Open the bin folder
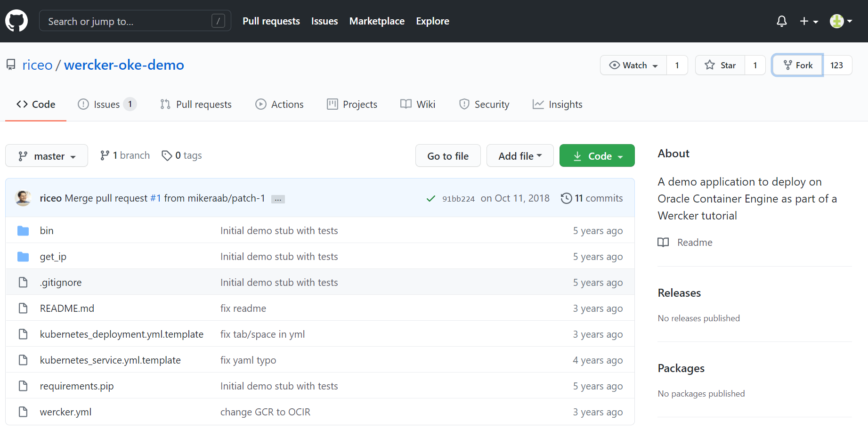 [47, 231]
